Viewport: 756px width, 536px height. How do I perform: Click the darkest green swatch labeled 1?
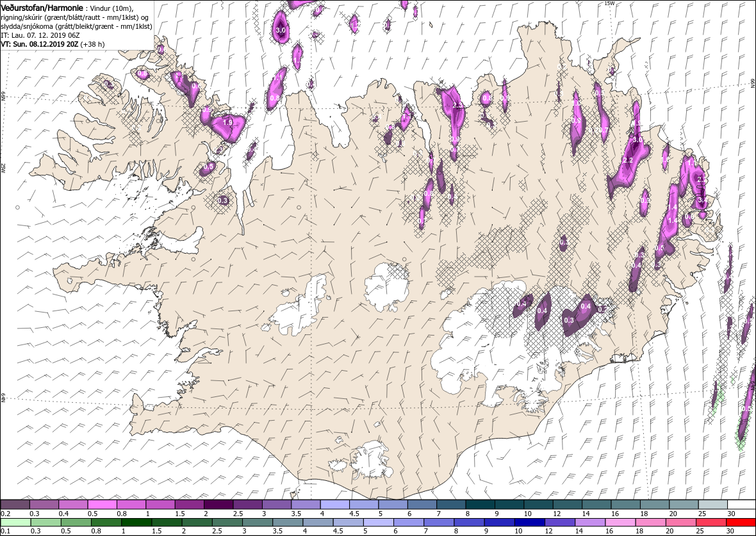pos(136,523)
